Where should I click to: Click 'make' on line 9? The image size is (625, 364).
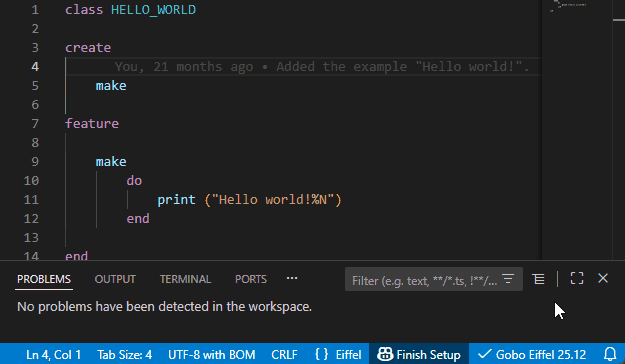pyautogui.click(x=111, y=161)
